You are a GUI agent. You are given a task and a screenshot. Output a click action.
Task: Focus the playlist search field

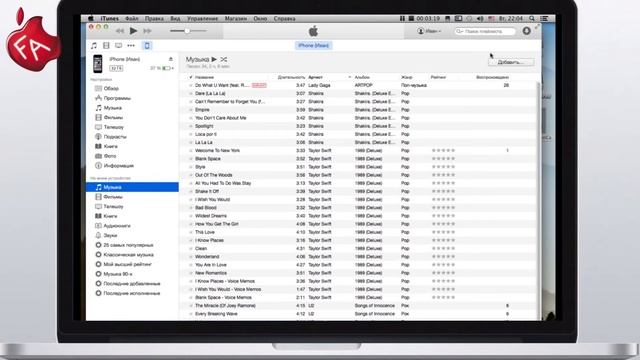485,31
